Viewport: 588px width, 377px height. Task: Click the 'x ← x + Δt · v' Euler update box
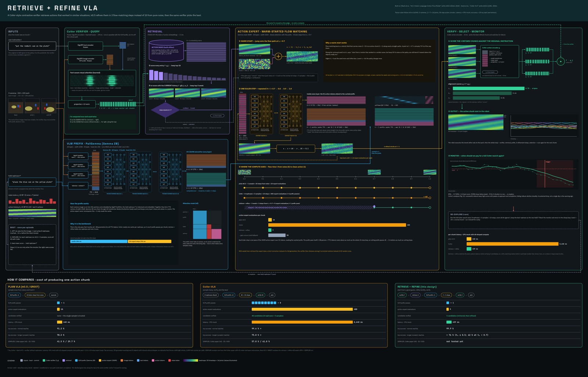296,149
